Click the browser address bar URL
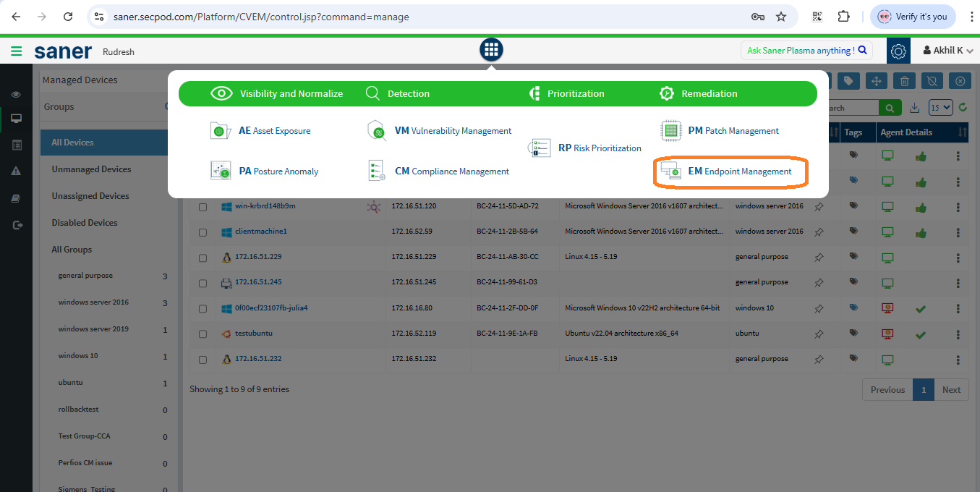 pyautogui.click(x=261, y=17)
